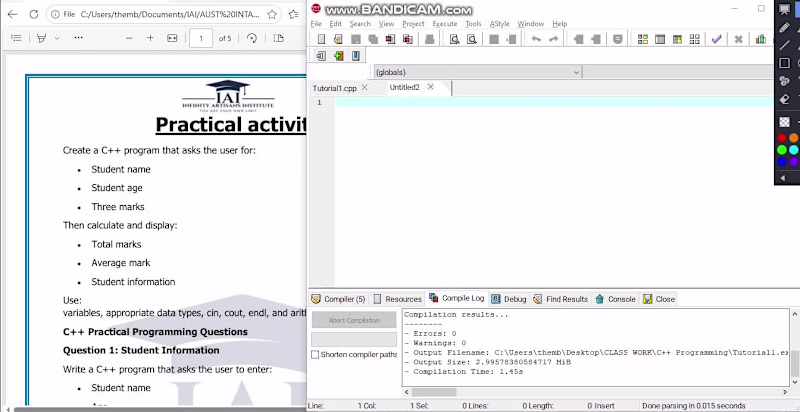Open the Console bottom tab

pos(615,299)
